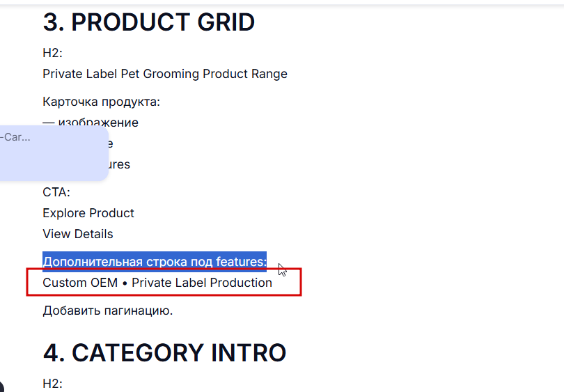
Task: Click the "3. PRODUCT GRID" heading
Action: 148,23
